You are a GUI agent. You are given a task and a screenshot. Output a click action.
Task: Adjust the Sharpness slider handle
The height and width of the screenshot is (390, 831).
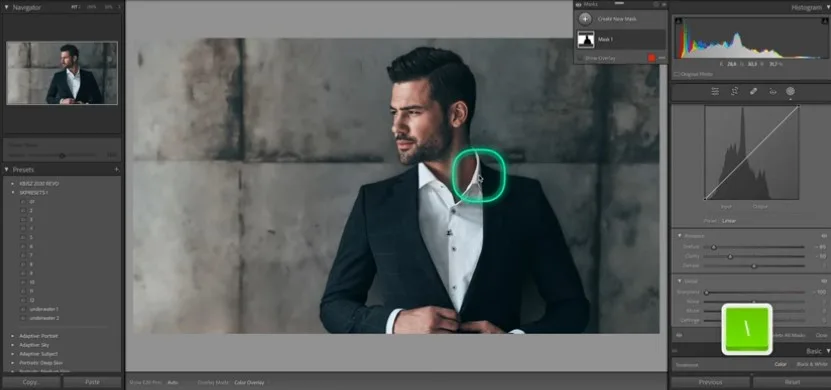pos(706,292)
